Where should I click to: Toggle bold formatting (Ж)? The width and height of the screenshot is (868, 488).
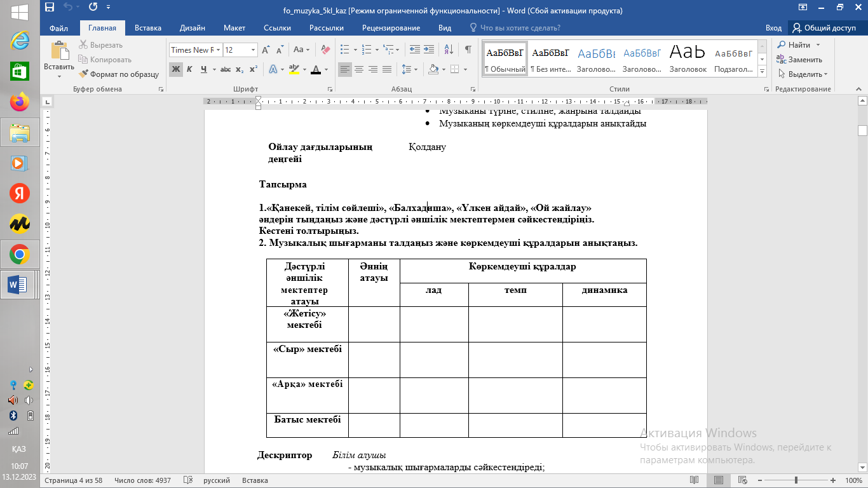176,69
